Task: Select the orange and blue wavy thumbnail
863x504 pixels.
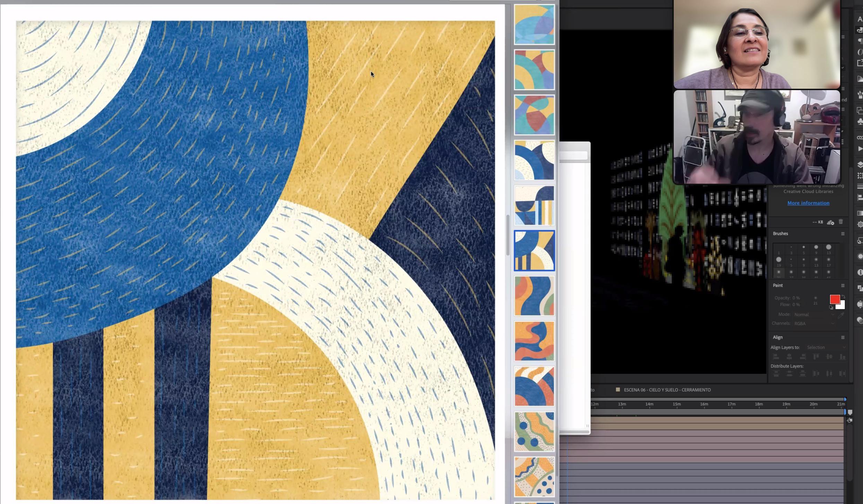Action: (x=534, y=341)
